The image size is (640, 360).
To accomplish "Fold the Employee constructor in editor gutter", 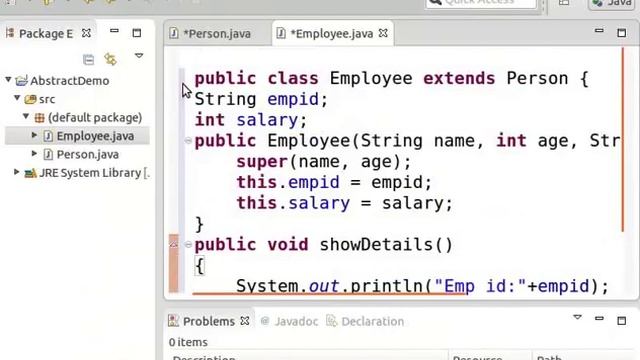I will point(188,141).
